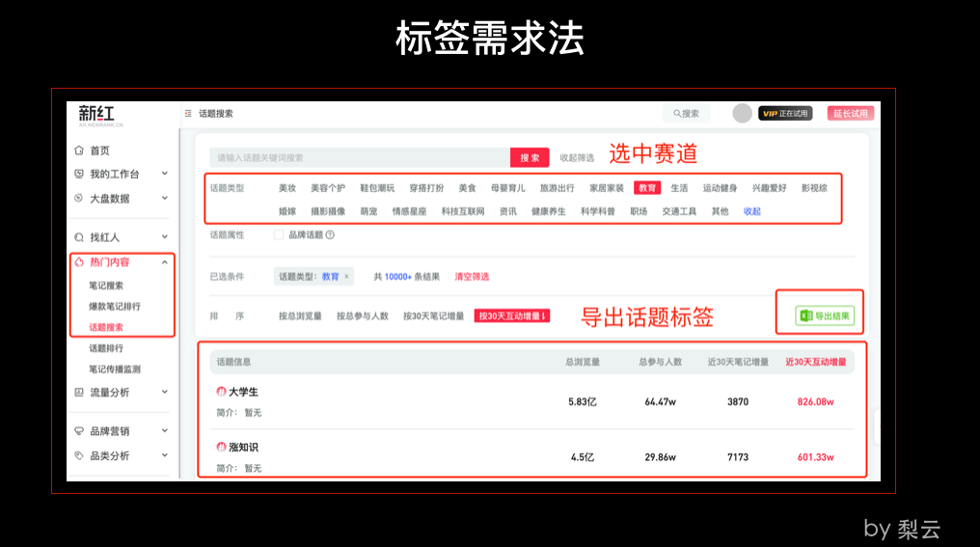Click the 流量分析 icon

(79, 392)
